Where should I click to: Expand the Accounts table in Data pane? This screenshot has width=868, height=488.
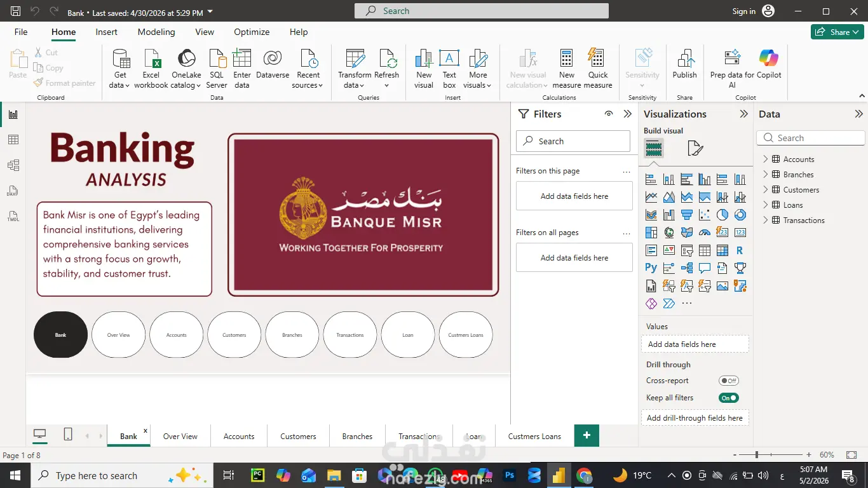coord(766,159)
